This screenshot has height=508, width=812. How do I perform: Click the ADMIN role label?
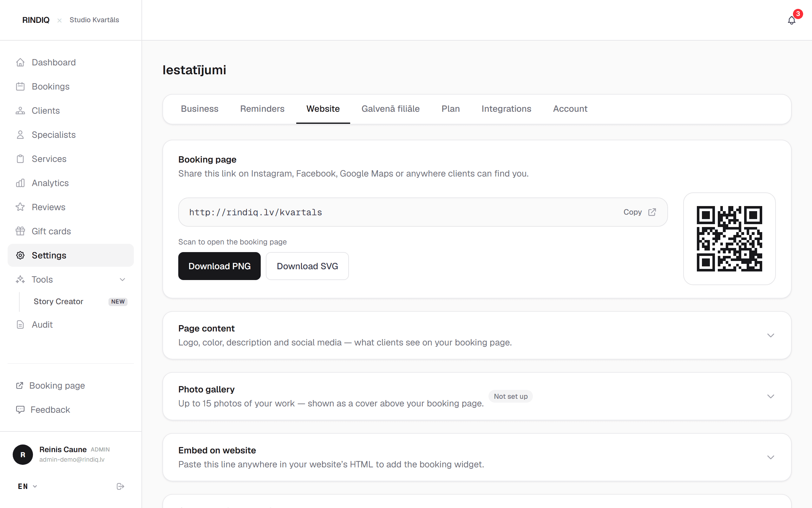[x=100, y=450]
